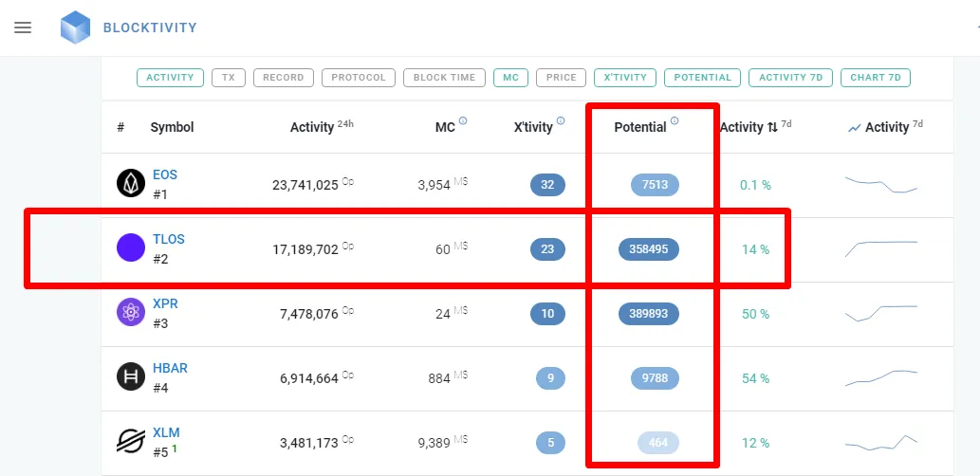Click XPR 7d change 50 %

pyautogui.click(x=755, y=314)
